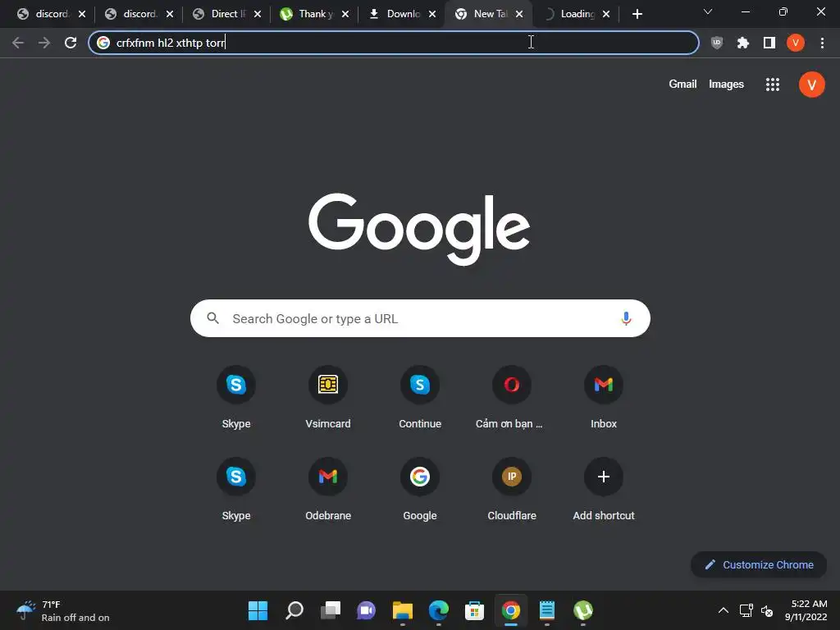840x630 pixels.
Task: Launch Microsoft Edge from taskbar
Action: pyautogui.click(x=439, y=610)
